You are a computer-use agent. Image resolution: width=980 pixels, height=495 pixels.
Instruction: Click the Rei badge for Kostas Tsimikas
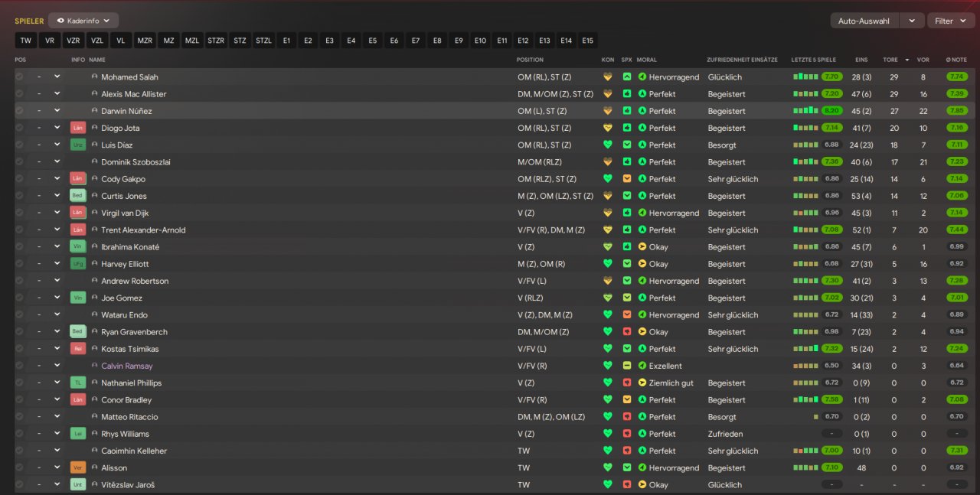[x=77, y=349]
